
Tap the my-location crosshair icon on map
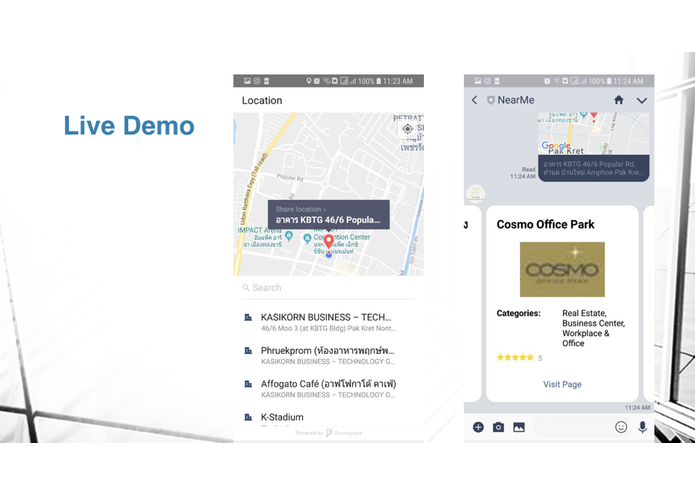pyautogui.click(x=407, y=129)
